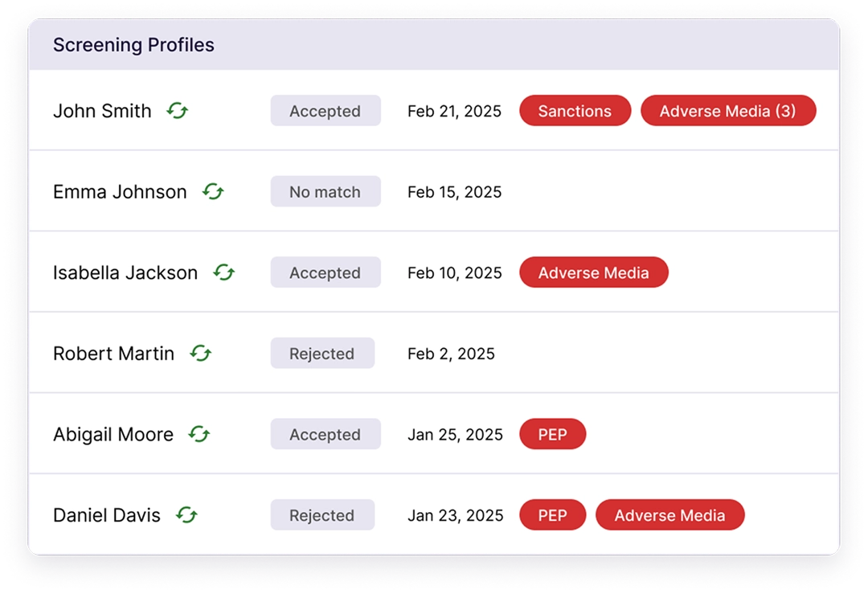Select Isabella Jackson's Adverse Media tag
Viewport: 868px width, 594px height.
pos(593,273)
